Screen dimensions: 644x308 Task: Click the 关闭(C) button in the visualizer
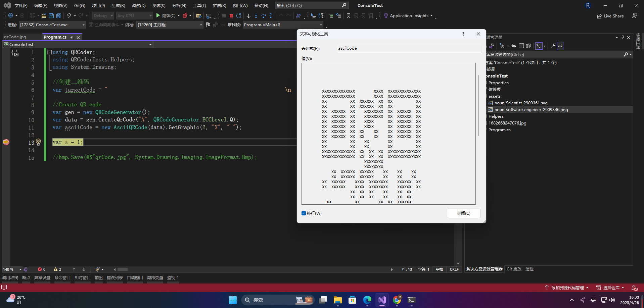463,213
